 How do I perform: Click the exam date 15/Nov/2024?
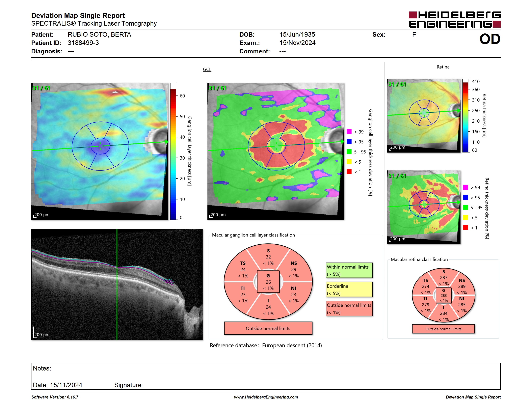pyautogui.click(x=297, y=43)
